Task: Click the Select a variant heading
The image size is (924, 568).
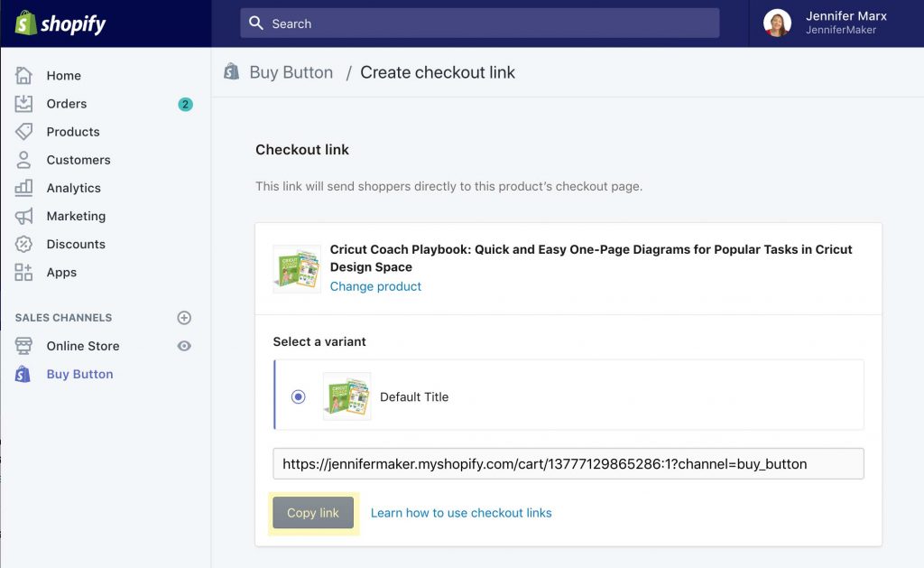Action: [319, 342]
